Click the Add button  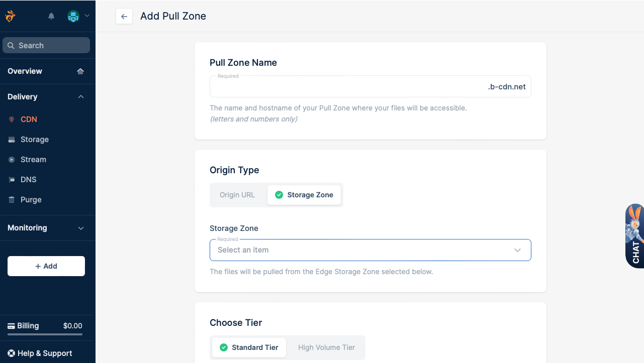coord(46,266)
